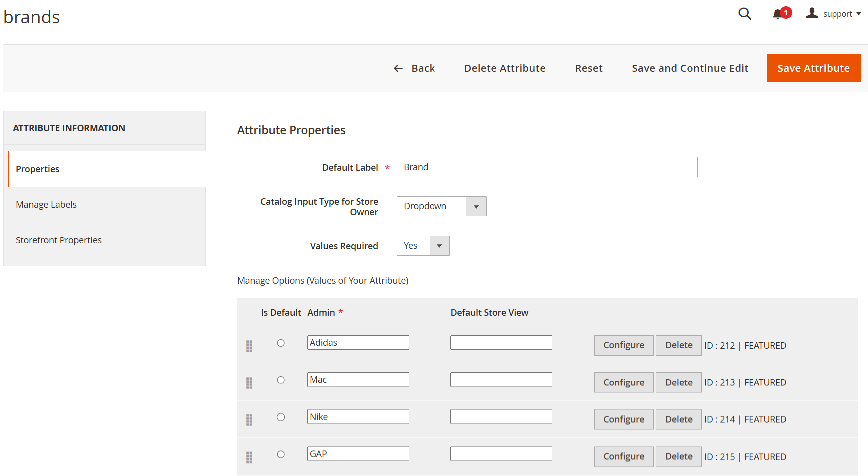Edit the Mac admin value field
This screenshot has width=868, height=476.
[358, 380]
